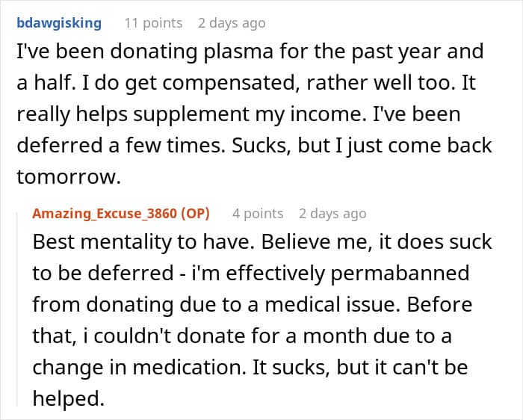Click the word "medication." in the reply
The height and width of the screenshot is (420, 523).
[x=190, y=367]
